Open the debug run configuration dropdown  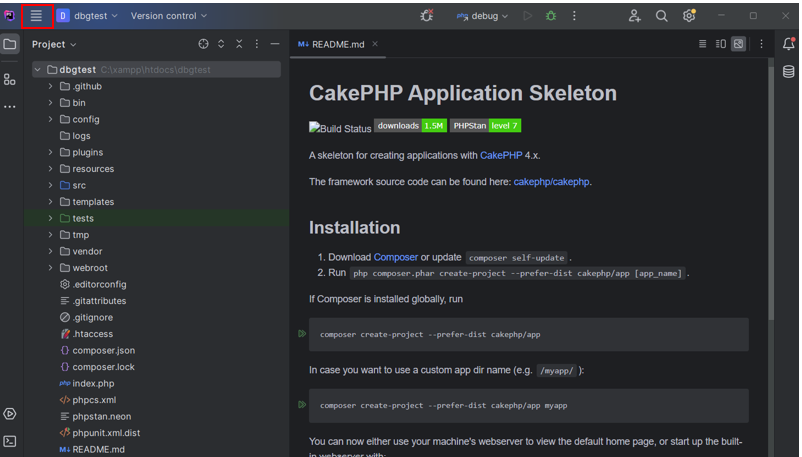tap(482, 16)
